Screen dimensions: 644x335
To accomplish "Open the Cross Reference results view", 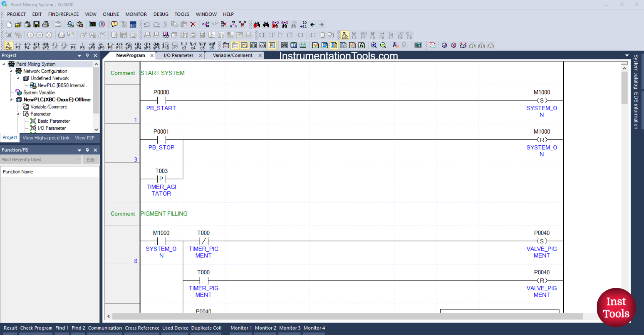I will click(x=142, y=328).
